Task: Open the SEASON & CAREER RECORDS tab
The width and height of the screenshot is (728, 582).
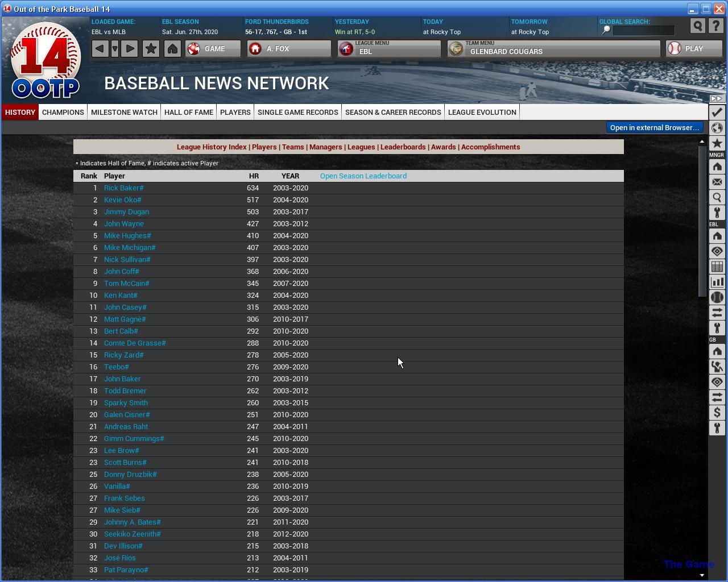Action: click(x=393, y=112)
